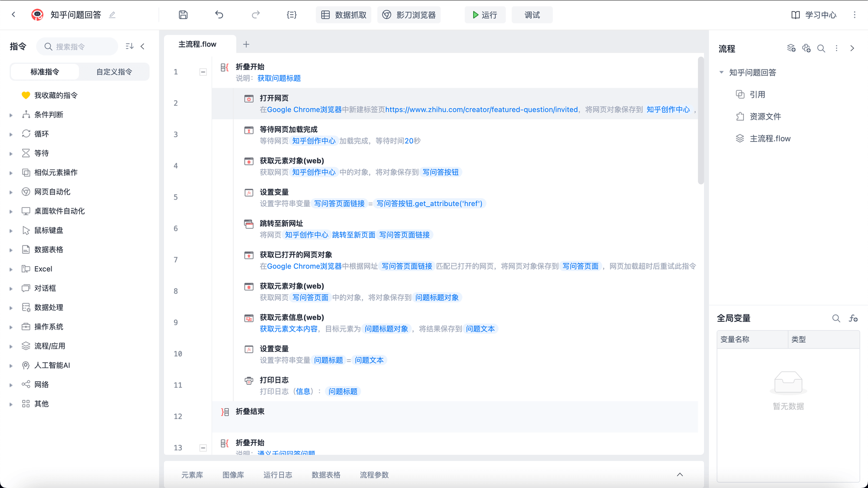Collapse the 知乎问题回答 tree node
This screenshot has height=488, width=868.
(721, 72)
